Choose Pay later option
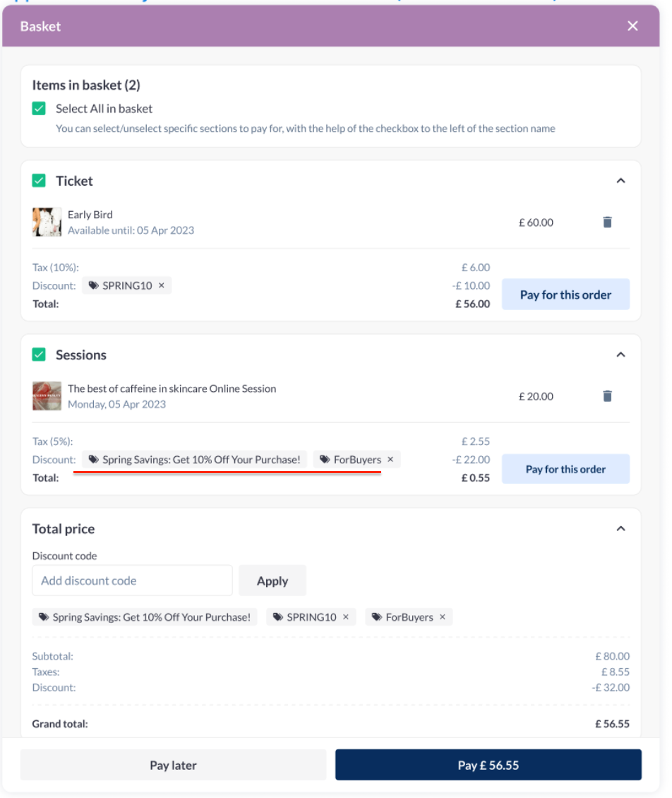672x798 pixels. click(173, 765)
